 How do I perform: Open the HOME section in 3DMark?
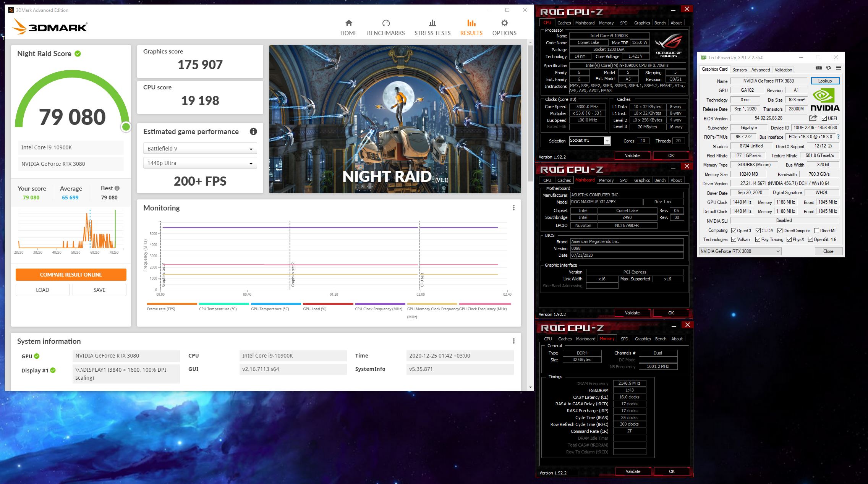pyautogui.click(x=348, y=28)
